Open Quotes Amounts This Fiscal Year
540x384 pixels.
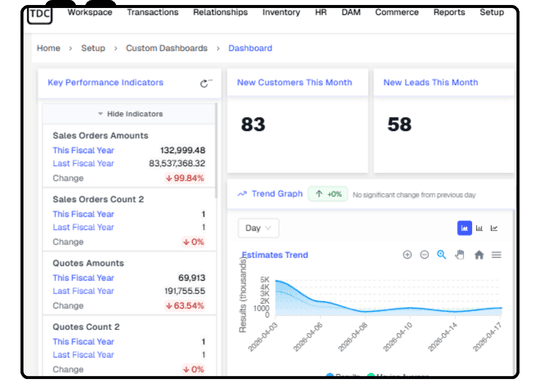point(83,278)
